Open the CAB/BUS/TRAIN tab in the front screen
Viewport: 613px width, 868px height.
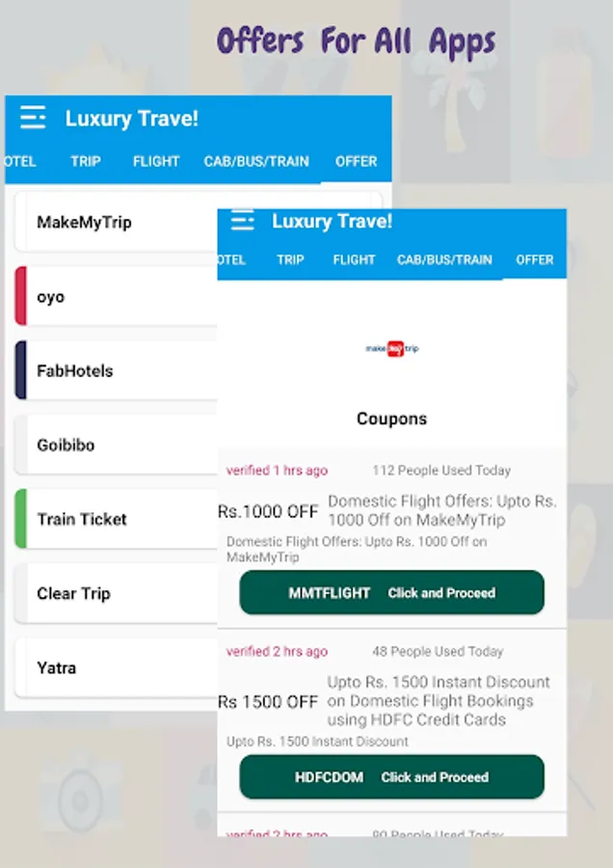tap(444, 259)
